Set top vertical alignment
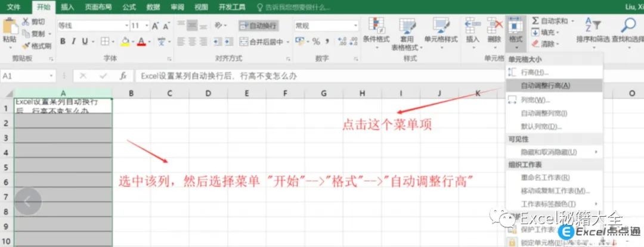The height and width of the screenshot is (247, 644). (181, 26)
